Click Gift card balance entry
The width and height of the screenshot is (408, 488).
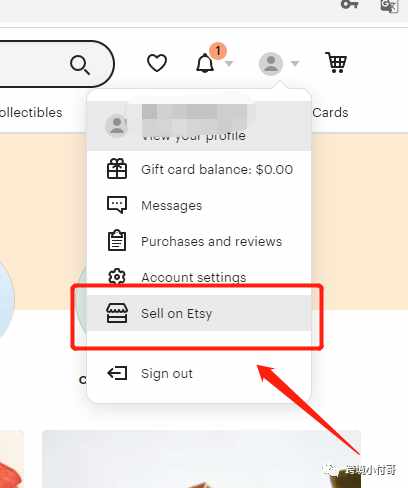199,169
